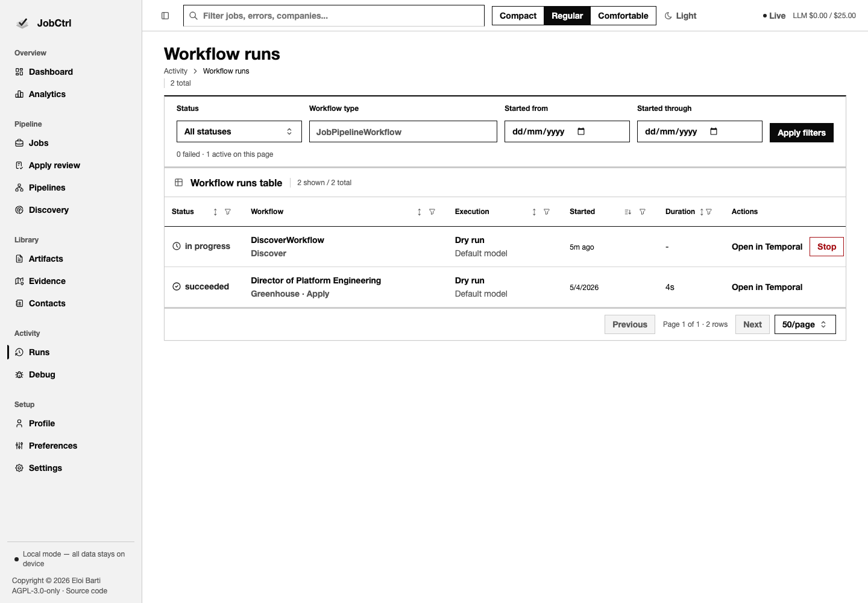868x603 pixels.
Task: Sort the Execution column
Action: [x=534, y=212]
